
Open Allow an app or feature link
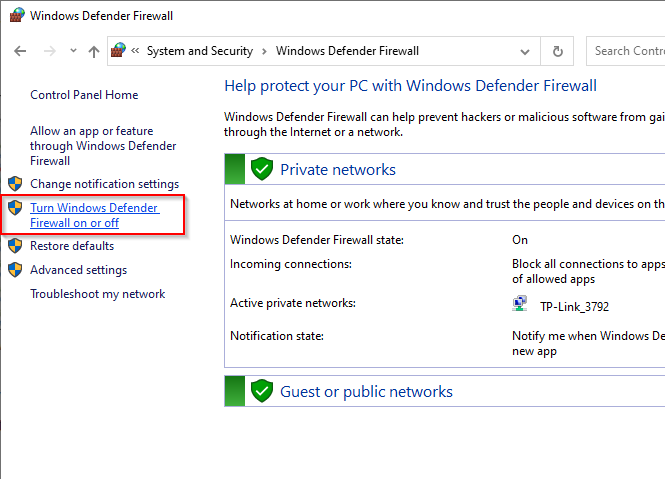click(103, 146)
